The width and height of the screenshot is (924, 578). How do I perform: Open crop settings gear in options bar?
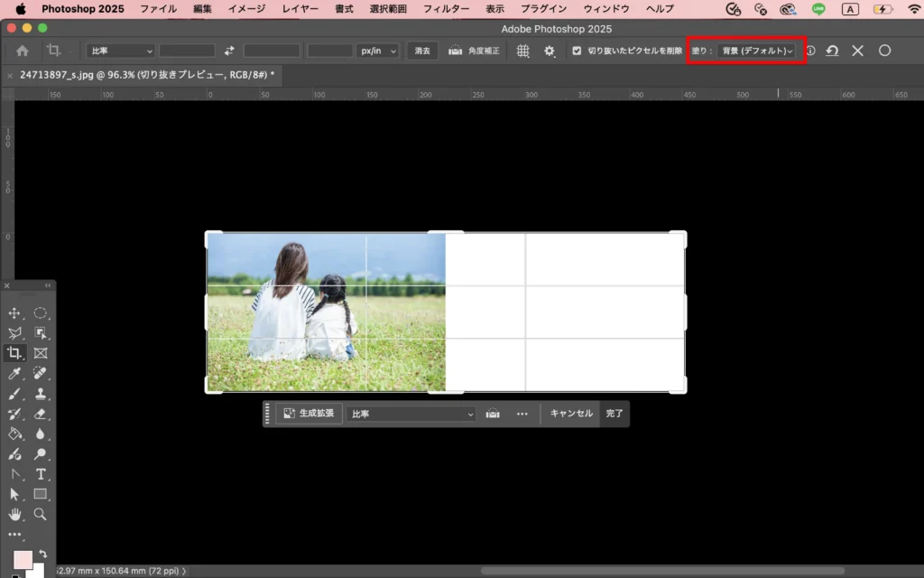549,51
